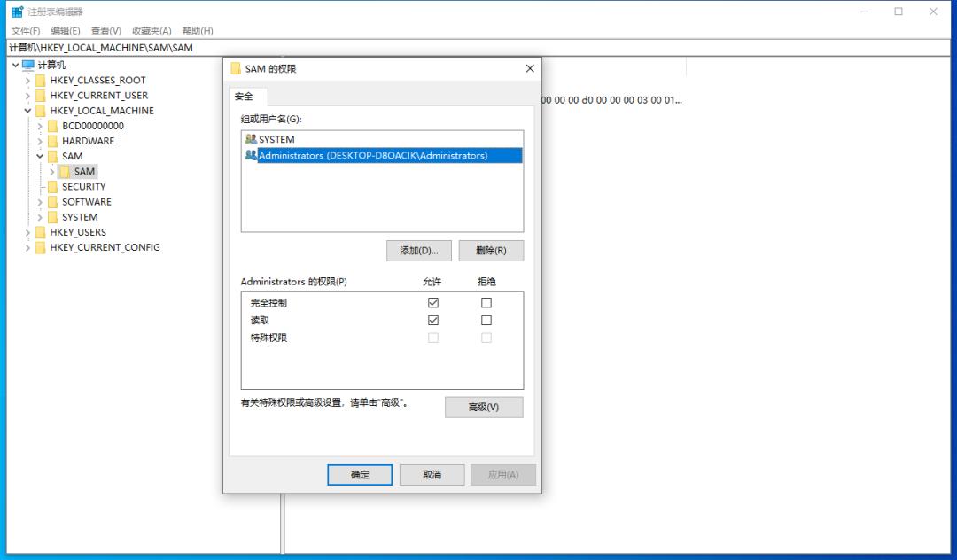Viewport: 957px width, 560px height.
Task: Click the registry path address bar
Action: [478, 48]
